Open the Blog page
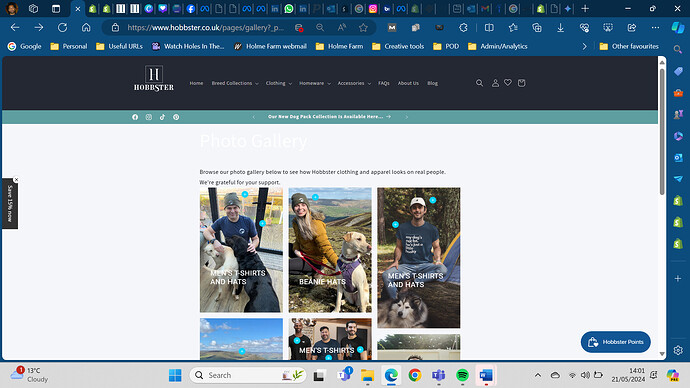Viewport: 690px width, 388px height. click(433, 83)
